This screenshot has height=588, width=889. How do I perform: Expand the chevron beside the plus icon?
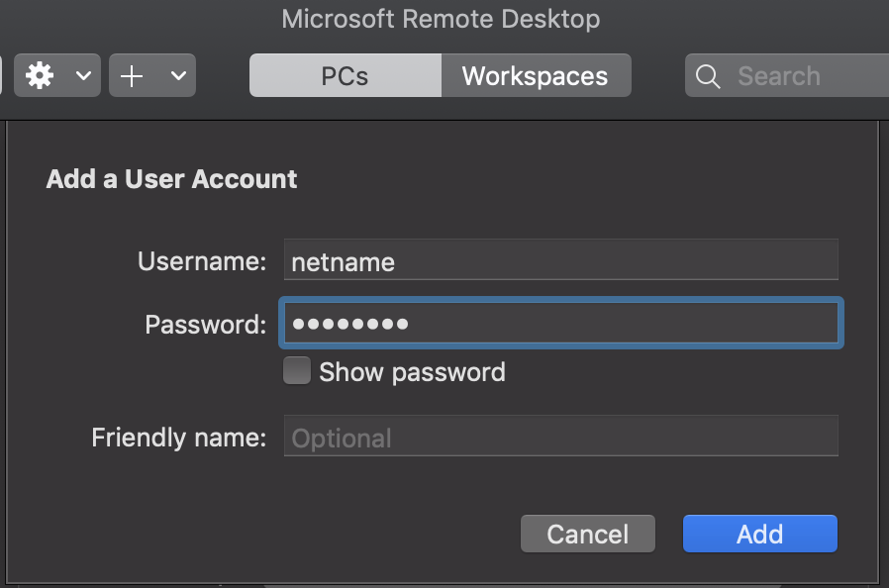(178, 75)
